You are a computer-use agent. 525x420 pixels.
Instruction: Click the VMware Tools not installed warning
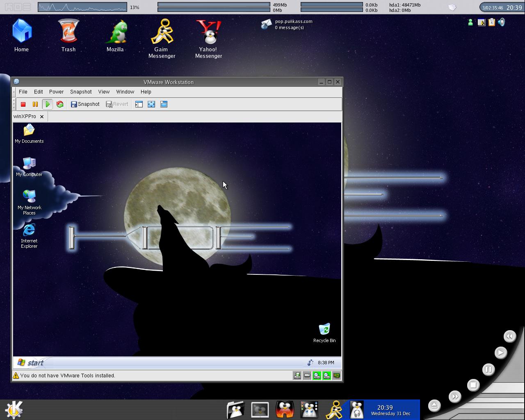click(x=64, y=375)
